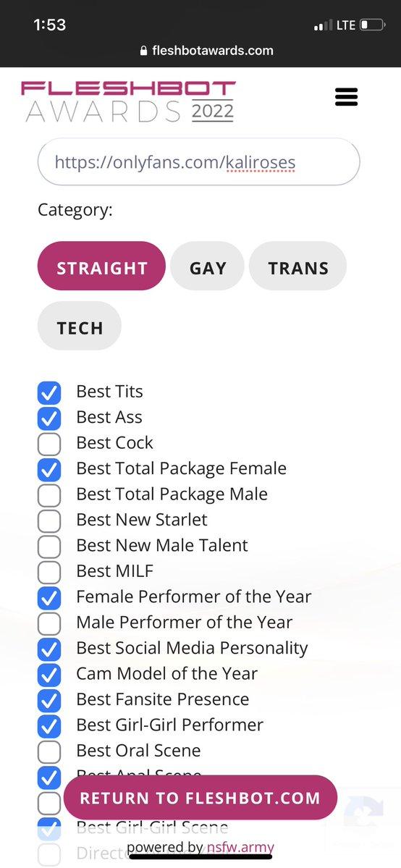
Task: Uncheck Female Performer of the Year
Action: click(x=49, y=597)
